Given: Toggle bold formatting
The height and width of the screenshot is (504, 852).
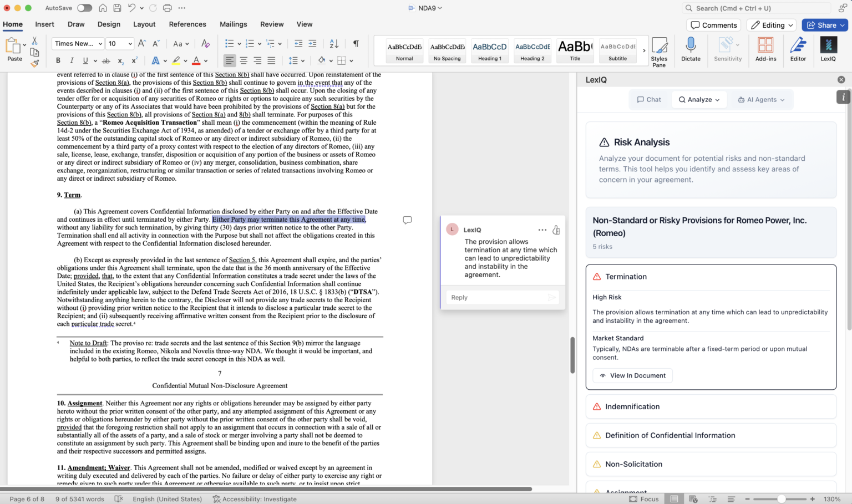Looking at the screenshot, I should click(x=58, y=60).
